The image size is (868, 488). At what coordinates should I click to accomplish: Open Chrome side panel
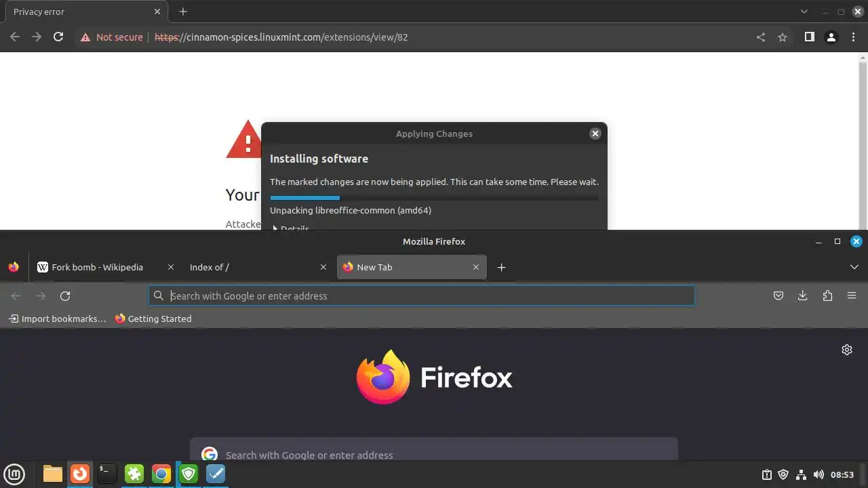click(809, 37)
